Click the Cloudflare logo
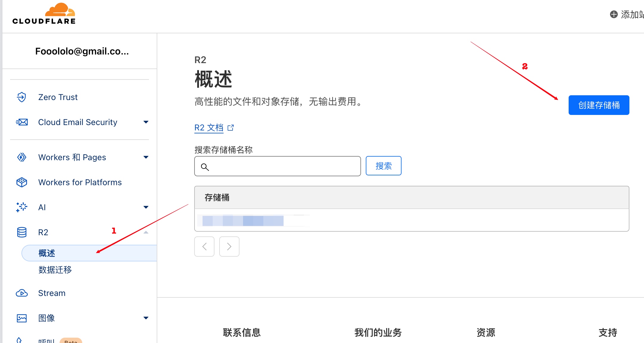The height and width of the screenshot is (343, 644). coord(43,13)
